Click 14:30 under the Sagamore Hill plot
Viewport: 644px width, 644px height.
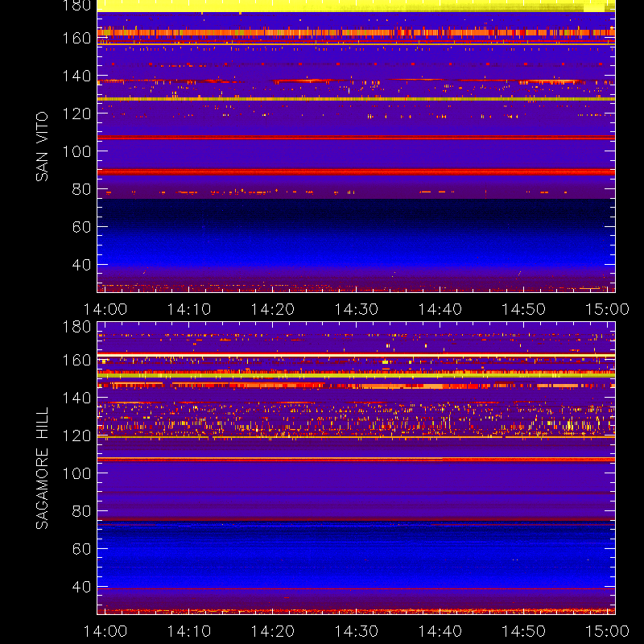[x=356, y=631]
